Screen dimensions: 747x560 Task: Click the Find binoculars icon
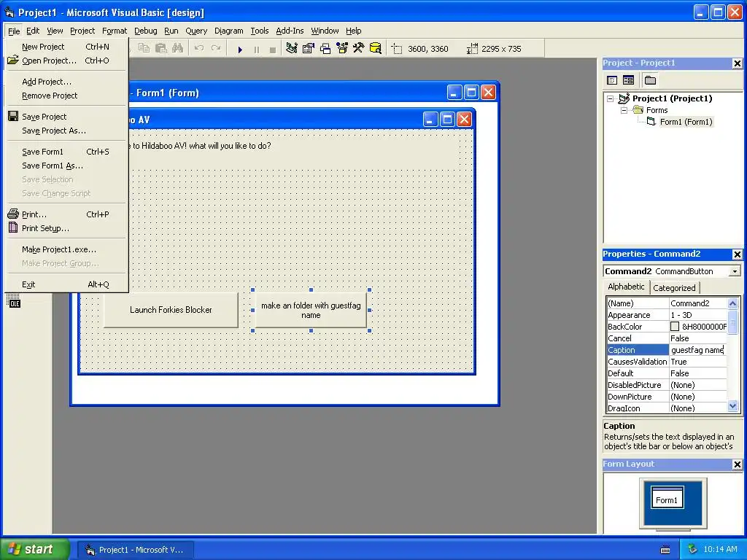[178, 48]
